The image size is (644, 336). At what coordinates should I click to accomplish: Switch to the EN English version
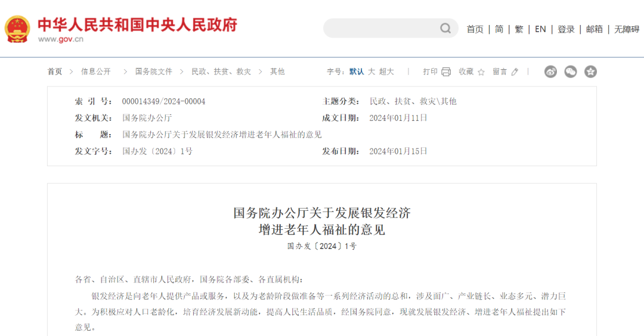coord(540,29)
